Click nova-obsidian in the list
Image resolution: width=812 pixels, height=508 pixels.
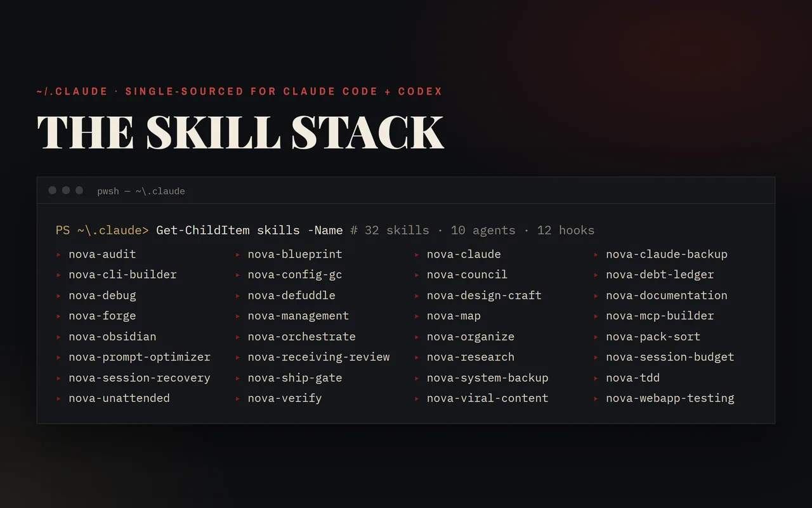[x=112, y=337]
